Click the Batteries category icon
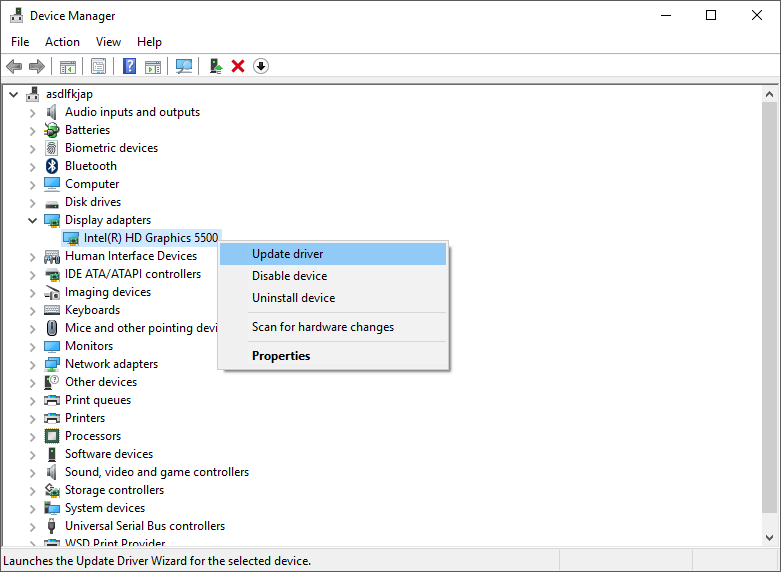The width and height of the screenshot is (781, 572). (x=52, y=130)
